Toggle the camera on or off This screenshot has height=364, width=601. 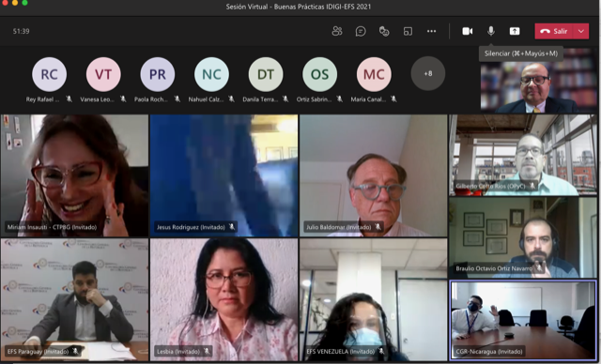468,31
